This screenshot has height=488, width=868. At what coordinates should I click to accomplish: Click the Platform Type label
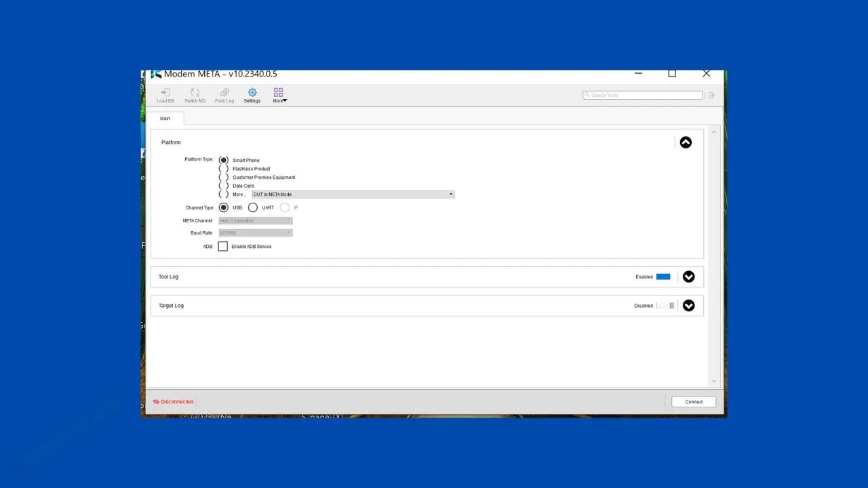point(199,159)
